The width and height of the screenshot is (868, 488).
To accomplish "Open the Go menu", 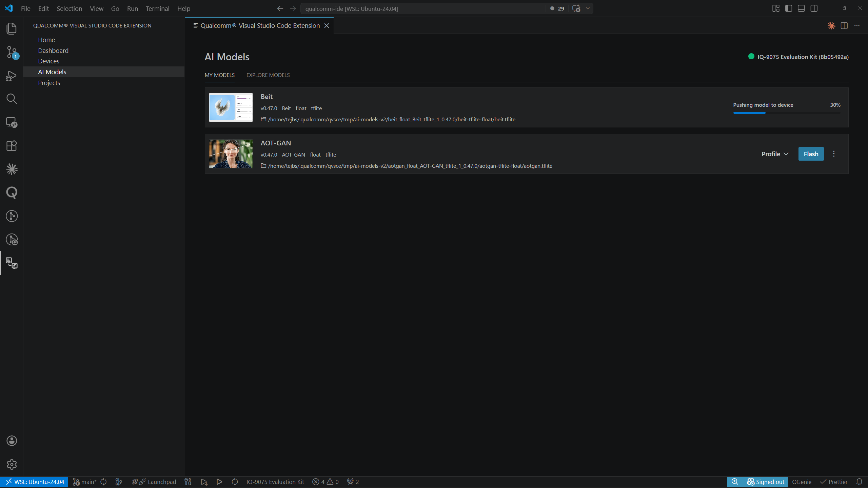I will point(115,8).
